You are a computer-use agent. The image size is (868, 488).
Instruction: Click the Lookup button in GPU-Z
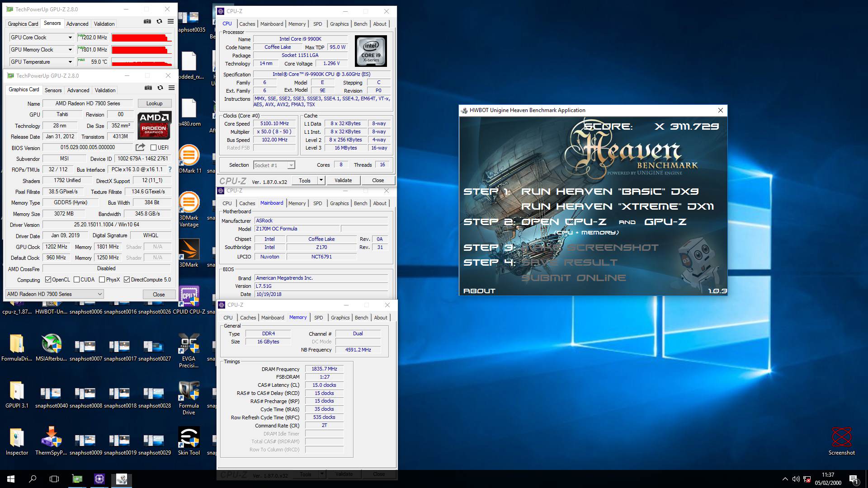[x=154, y=103]
